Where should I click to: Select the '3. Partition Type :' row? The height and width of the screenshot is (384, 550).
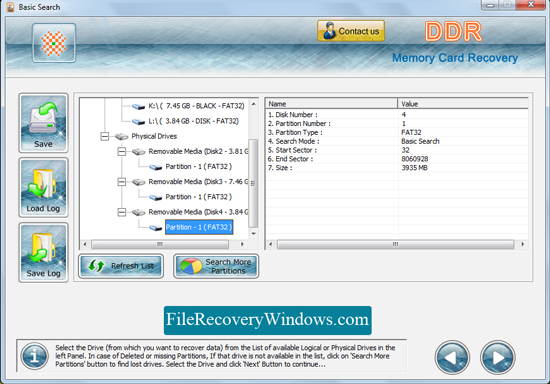pyautogui.click(x=397, y=132)
